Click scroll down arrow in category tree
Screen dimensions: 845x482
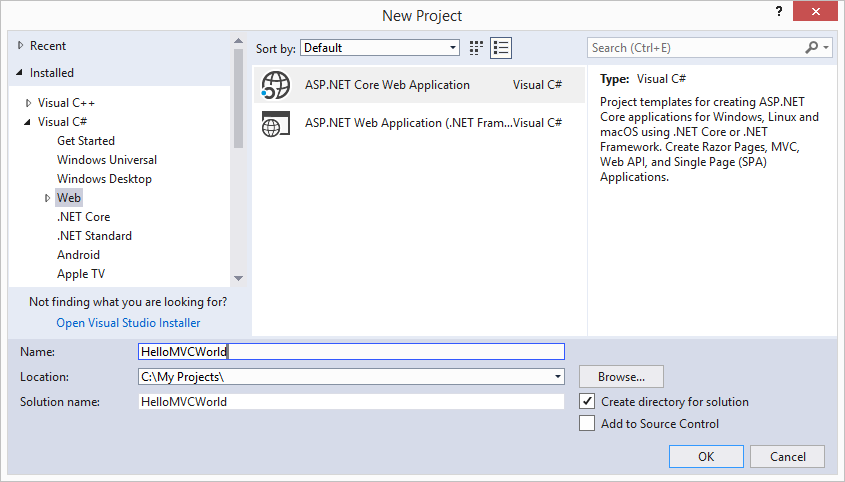(238, 278)
